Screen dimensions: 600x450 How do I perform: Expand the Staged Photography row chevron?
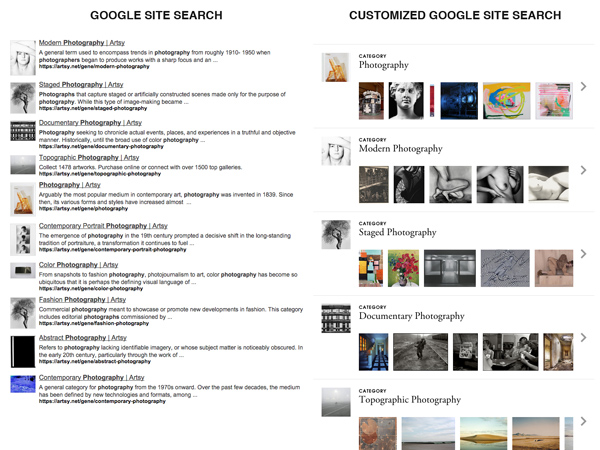[583, 254]
